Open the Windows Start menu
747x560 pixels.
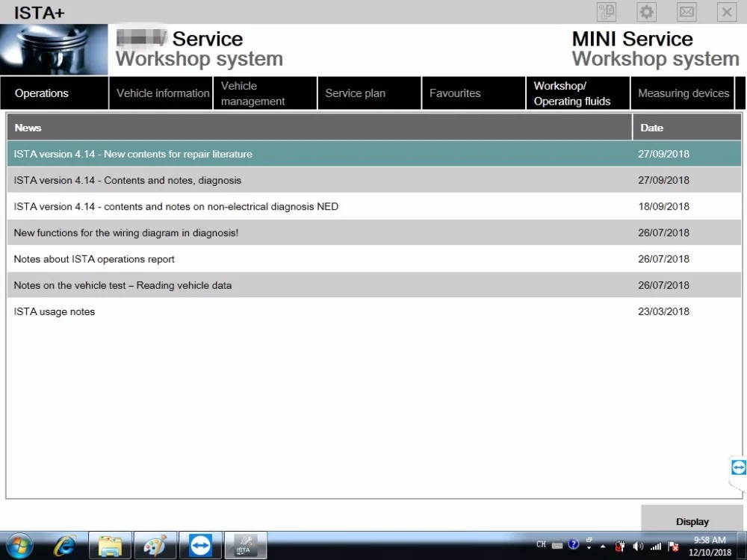(19, 546)
